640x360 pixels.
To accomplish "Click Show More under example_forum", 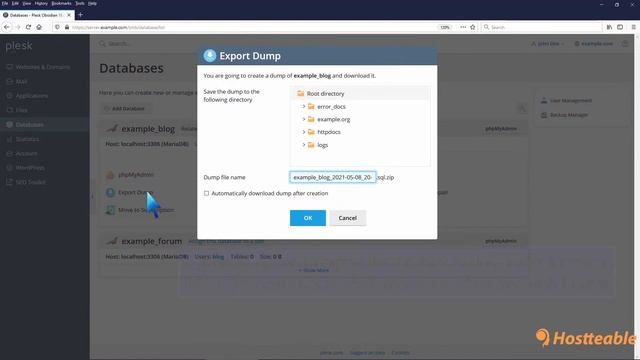I will [x=313, y=270].
